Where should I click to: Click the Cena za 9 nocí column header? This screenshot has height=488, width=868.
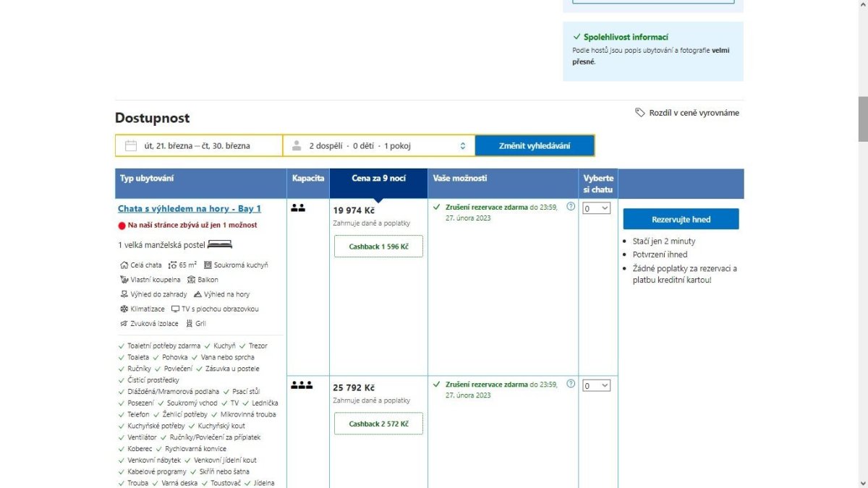[378, 178]
